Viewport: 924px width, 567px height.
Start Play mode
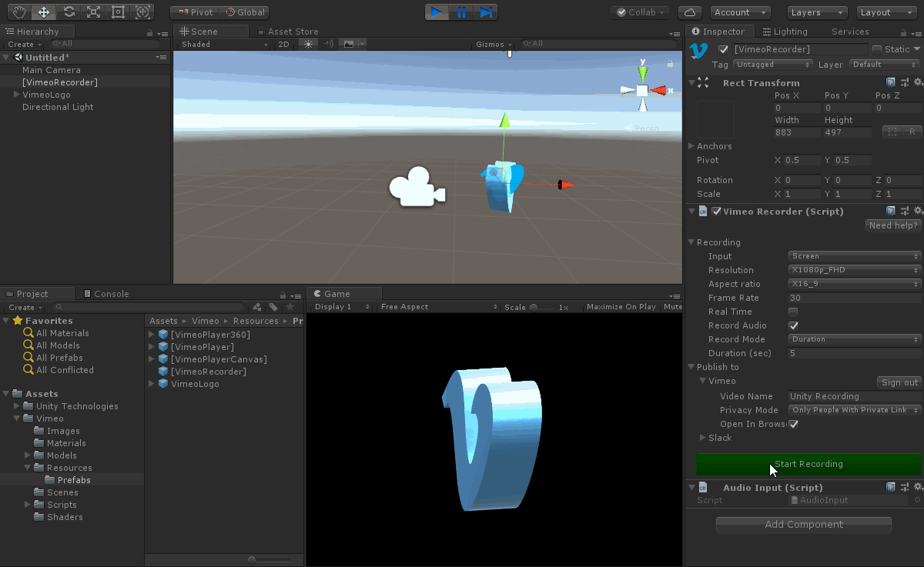[437, 12]
